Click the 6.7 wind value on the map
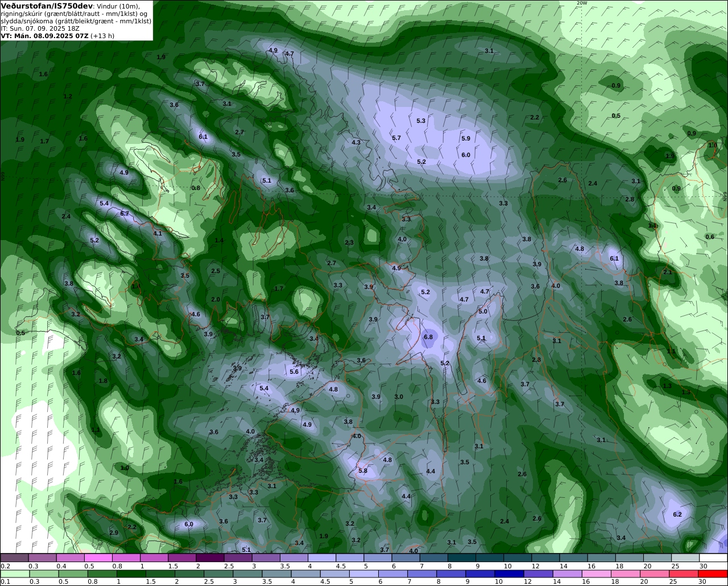 coord(125,213)
